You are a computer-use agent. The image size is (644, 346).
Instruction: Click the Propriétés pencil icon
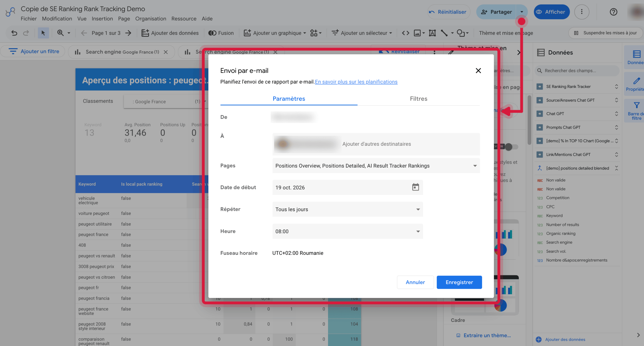click(x=636, y=84)
